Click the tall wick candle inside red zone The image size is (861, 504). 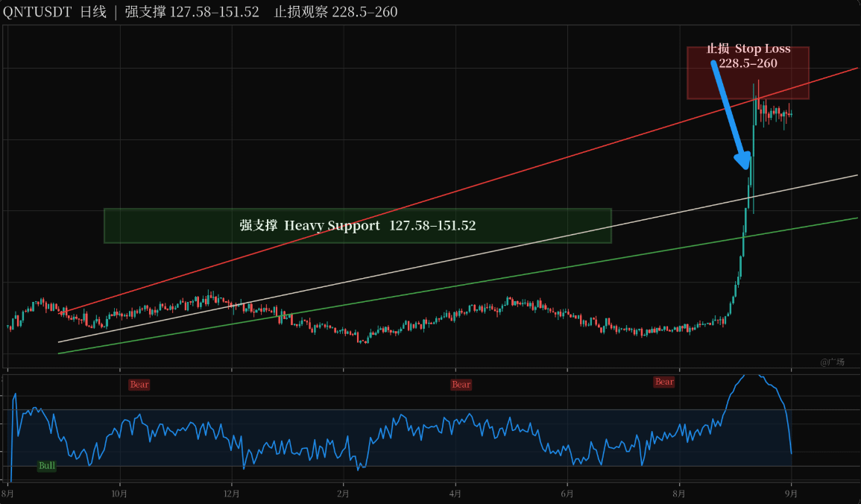point(759,101)
